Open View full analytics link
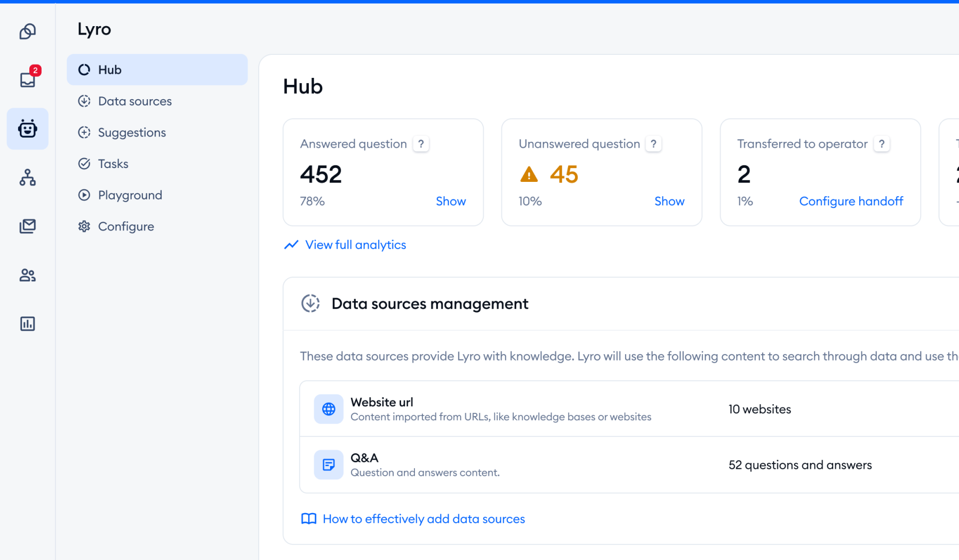The height and width of the screenshot is (560, 959). [355, 245]
